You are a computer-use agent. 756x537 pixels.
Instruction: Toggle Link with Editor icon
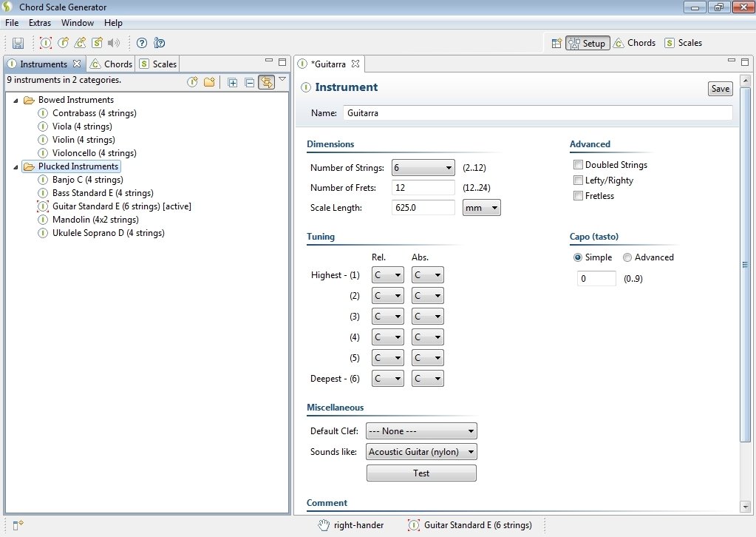click(x=266, y=82)
